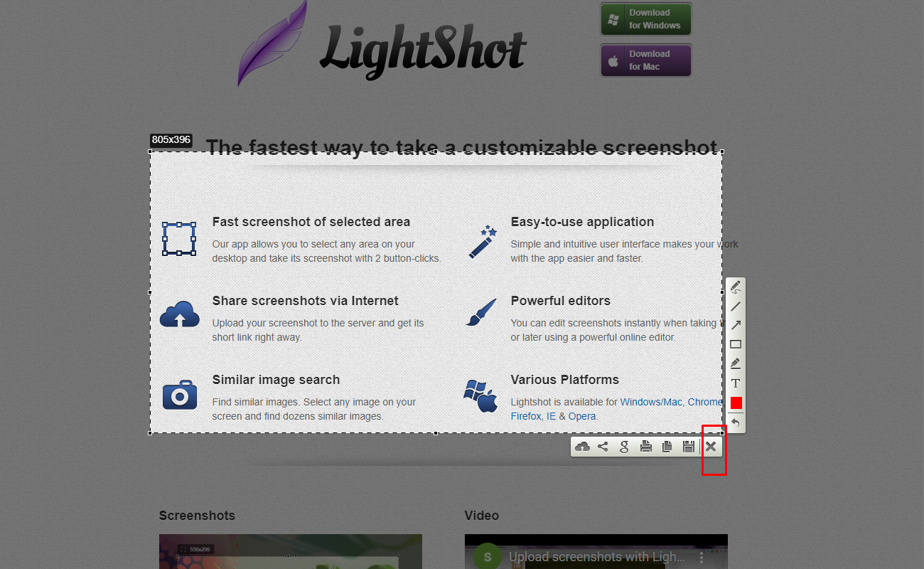Open the IE platform link
Viewport: 924px width, 569px height.
pyautogui.click(x=551, y=416)
